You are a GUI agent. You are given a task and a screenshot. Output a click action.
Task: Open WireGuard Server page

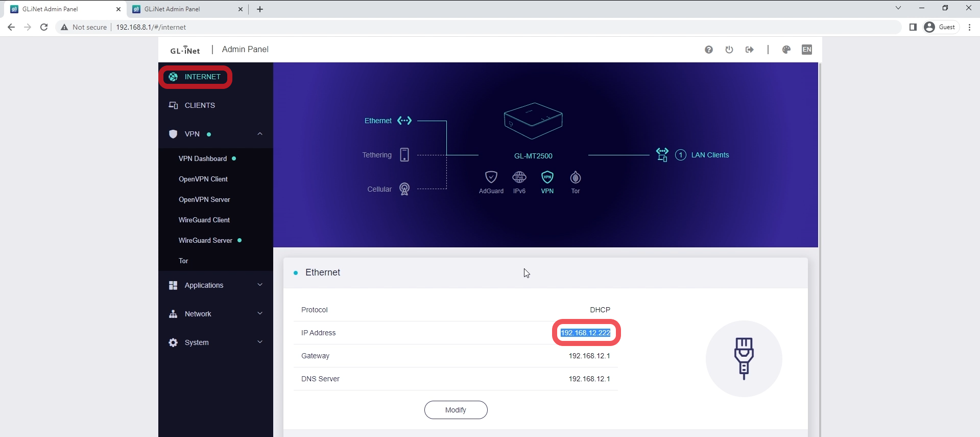tap(216, 240)
